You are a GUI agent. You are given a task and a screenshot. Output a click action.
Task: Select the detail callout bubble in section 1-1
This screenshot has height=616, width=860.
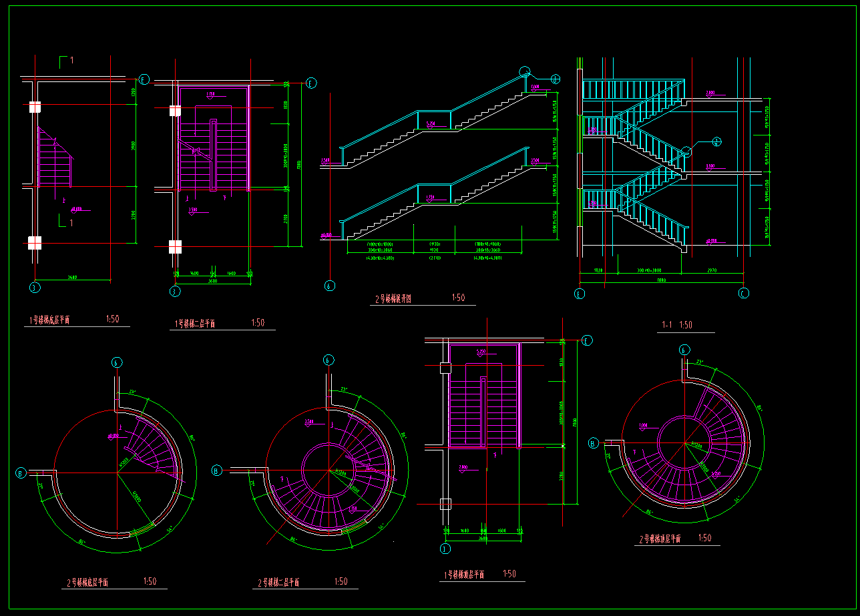pos(716,141)
